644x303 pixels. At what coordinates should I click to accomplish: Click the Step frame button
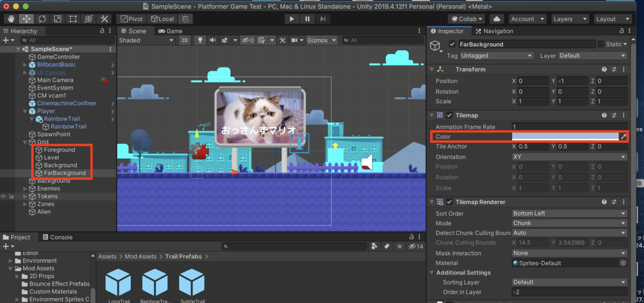(323, 19)
